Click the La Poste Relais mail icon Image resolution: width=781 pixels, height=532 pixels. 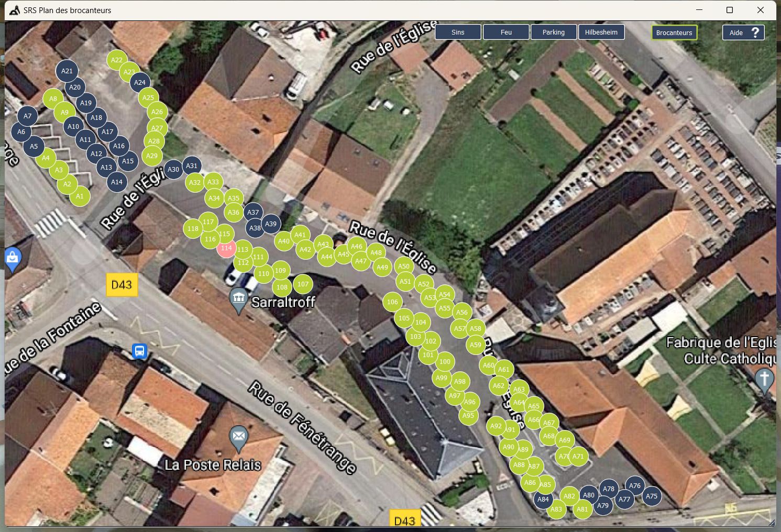point(239,439)
